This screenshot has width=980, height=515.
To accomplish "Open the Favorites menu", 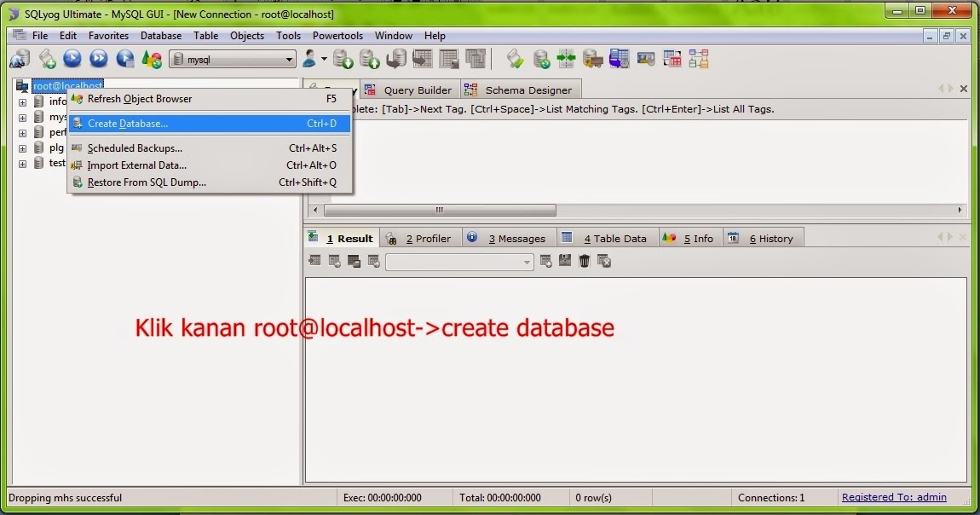I will pos(108,36).
